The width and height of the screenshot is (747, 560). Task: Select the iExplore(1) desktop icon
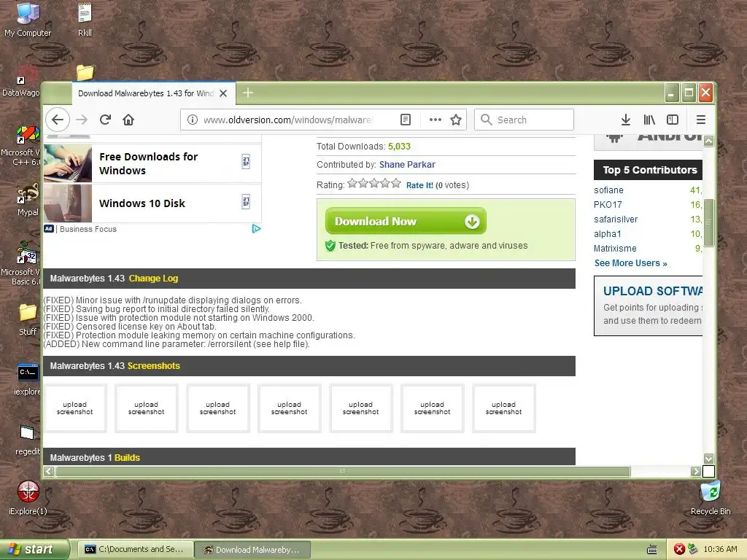[28, 498]
